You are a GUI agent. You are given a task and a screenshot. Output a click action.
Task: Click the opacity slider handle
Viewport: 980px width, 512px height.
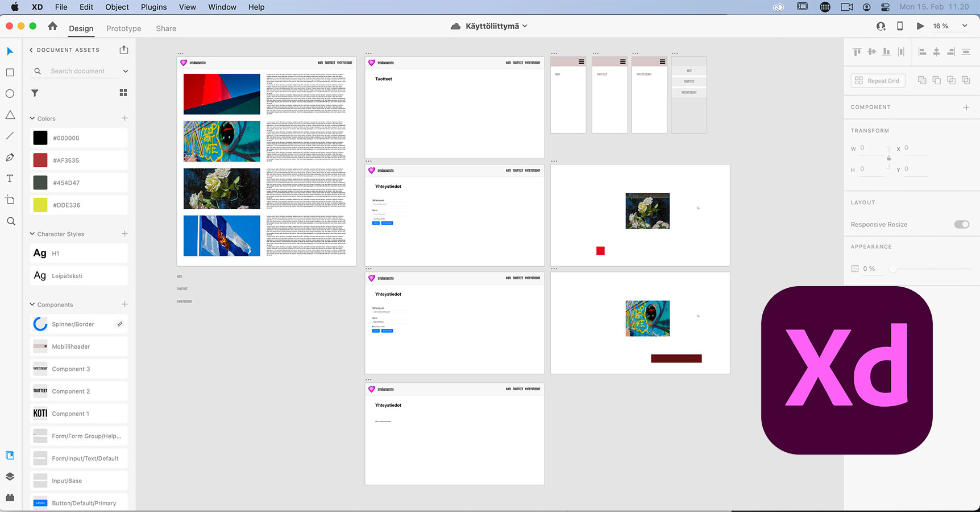[x=893, y=269]
